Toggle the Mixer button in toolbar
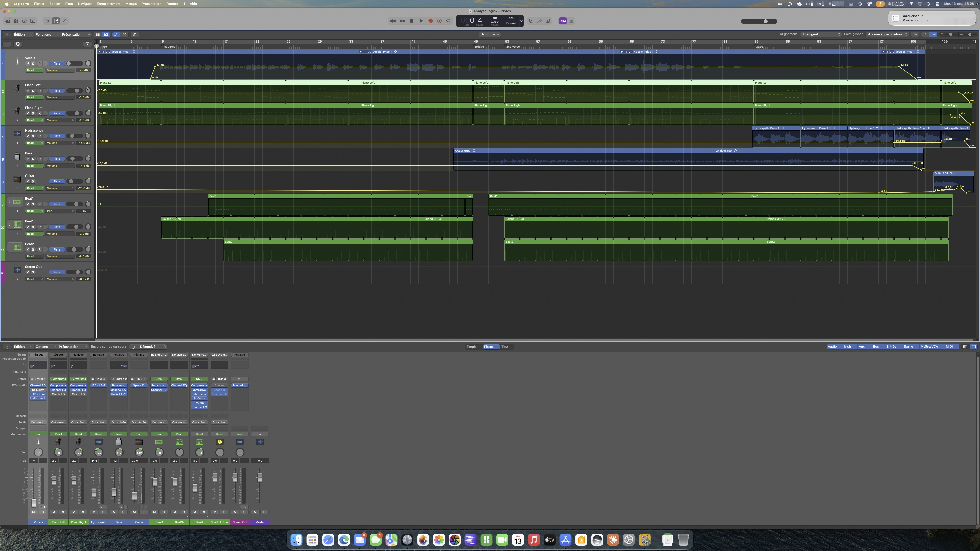The image size is (980, 551). click(x=56, y=21)
